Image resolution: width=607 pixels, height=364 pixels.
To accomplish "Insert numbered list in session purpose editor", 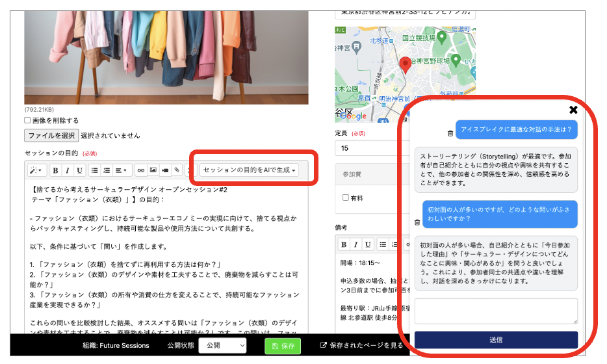I will coord(107,170).
